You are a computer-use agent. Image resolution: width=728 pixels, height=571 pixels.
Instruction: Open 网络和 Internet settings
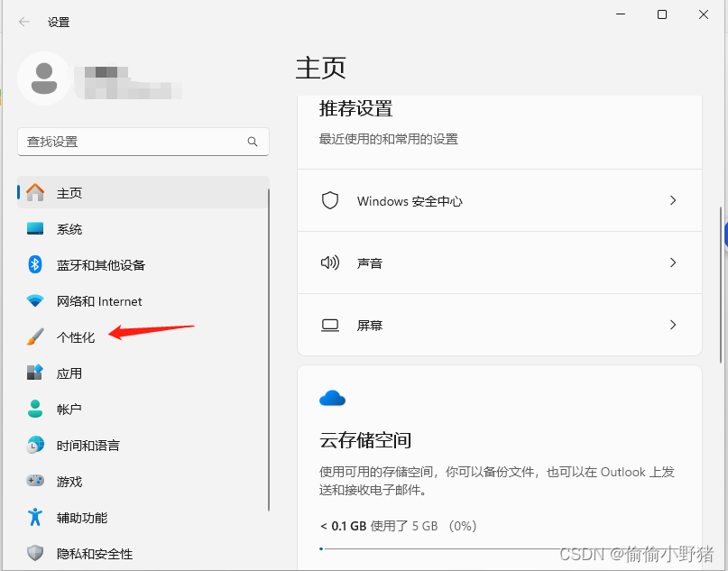pyautogui.click(x=143, y=300)
